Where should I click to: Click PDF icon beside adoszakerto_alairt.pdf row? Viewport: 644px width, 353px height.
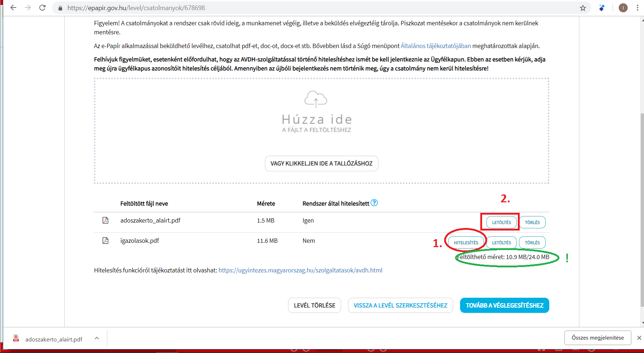106,220
